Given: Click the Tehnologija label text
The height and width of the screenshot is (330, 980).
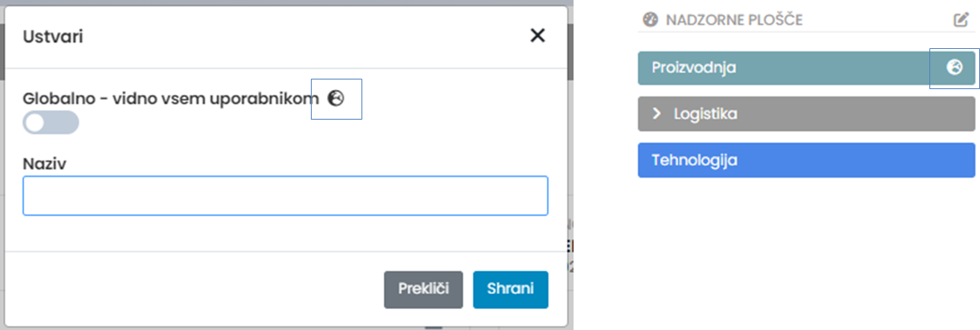Looking at the screenshot, I should (x=694, y=160).
